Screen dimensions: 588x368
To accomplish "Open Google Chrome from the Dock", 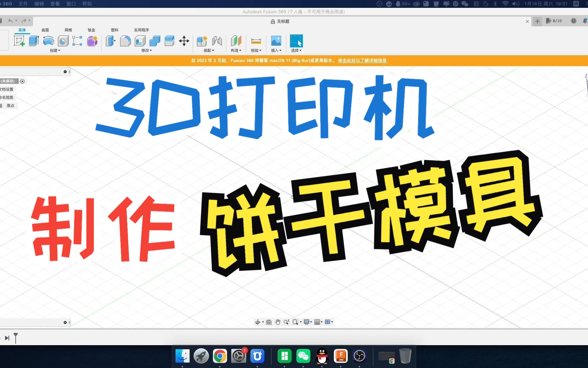I will [x=220, y=356].
